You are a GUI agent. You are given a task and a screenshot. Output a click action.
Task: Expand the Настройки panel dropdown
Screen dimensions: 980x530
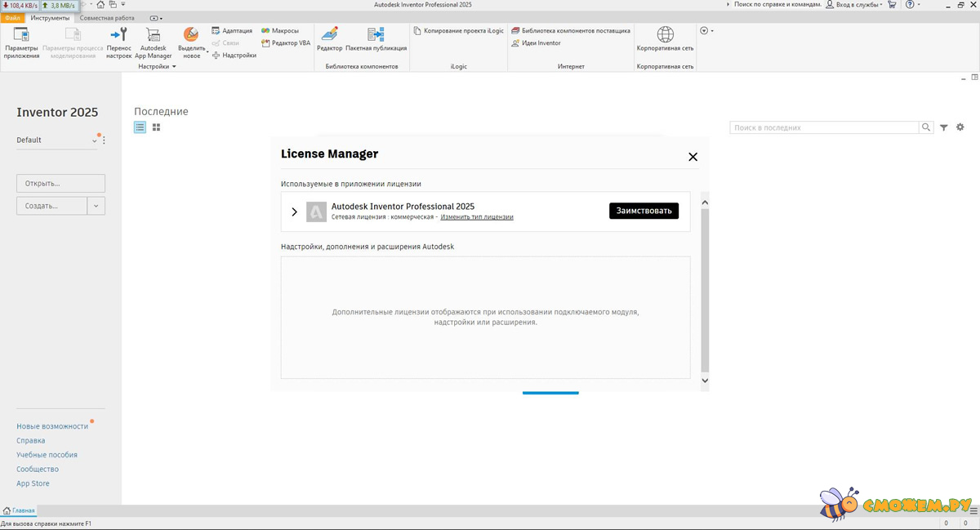(x=157, y=67)
